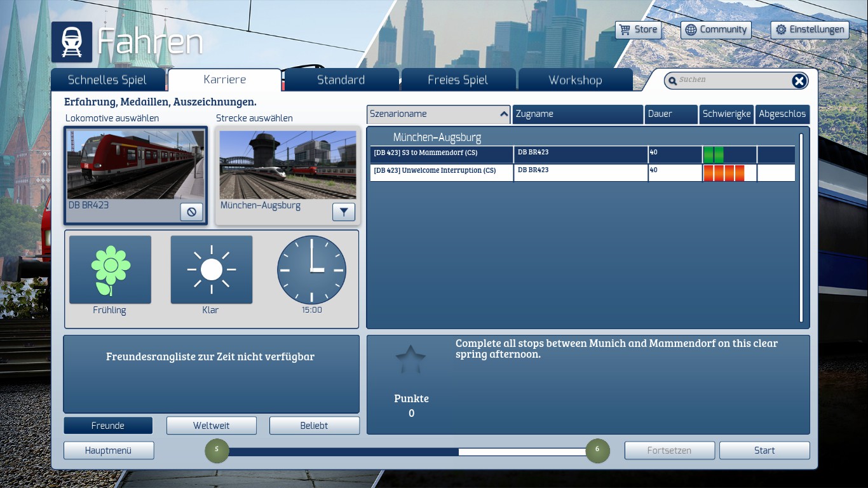The image size is (868, 488).
Task: Select the Frühling season flower icon
Action: tap(111, 269)
